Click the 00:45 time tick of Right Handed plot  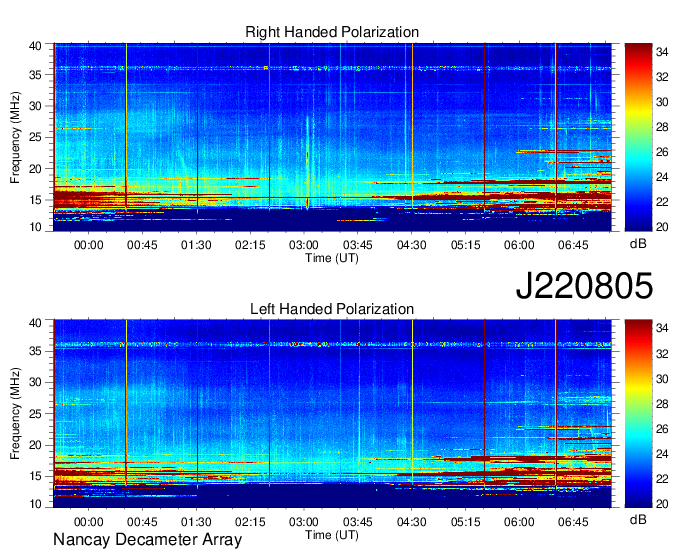click(x=142, y=245)
